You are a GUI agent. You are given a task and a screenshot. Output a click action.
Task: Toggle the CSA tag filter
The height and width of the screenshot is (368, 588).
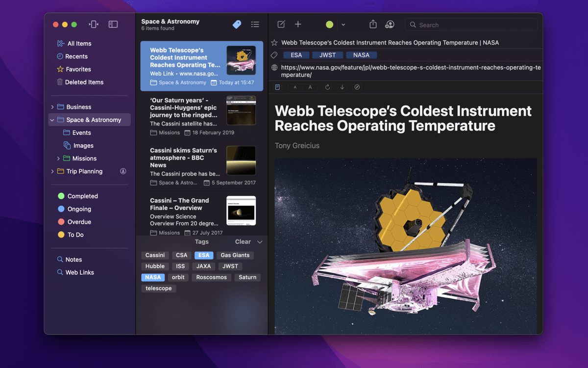pyautogui.click(x=182, y=255)
